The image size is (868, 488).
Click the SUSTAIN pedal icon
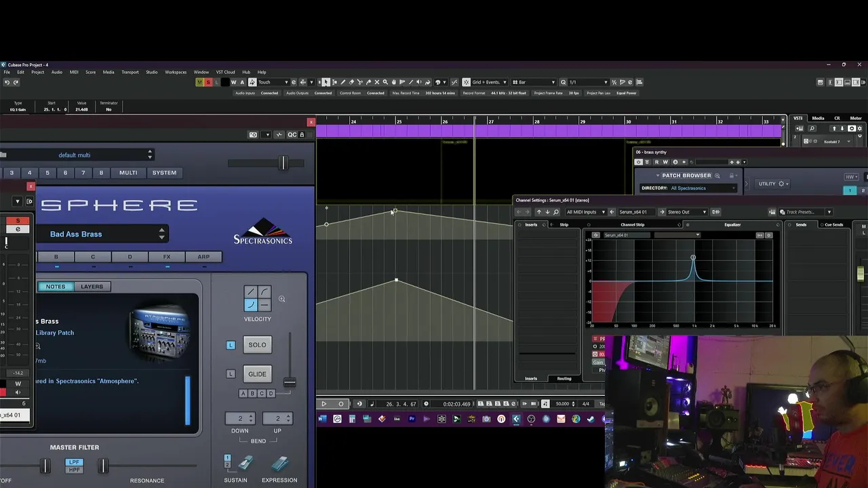click(245, 464)
